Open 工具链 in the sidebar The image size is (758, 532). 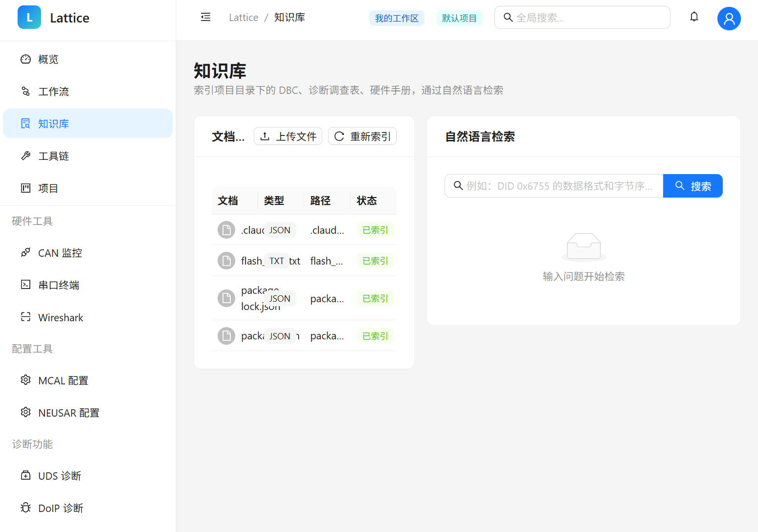88,156
